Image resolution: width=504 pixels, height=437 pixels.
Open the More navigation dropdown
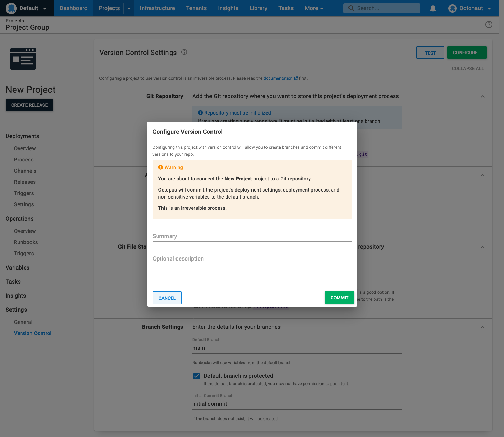(313, 8)
